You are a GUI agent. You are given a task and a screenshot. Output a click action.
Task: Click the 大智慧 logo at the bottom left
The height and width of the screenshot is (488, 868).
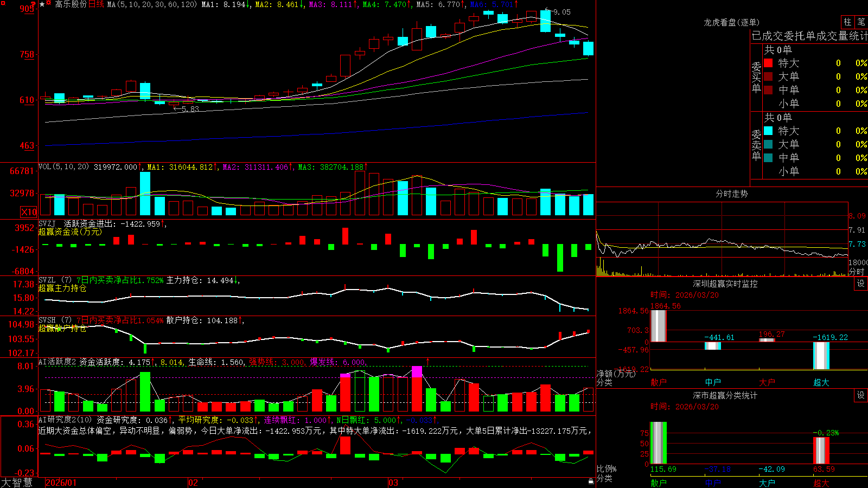pyautogui.click(x=17, y=483)
